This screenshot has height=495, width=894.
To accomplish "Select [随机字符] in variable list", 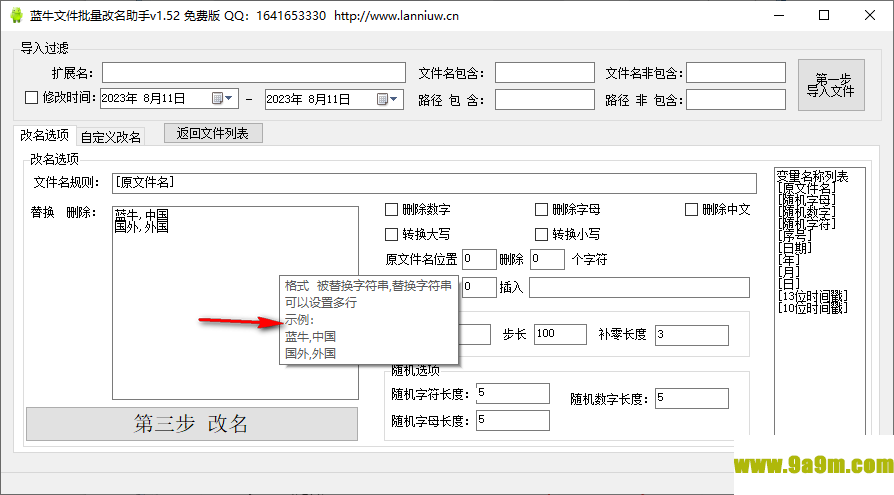I will 806,224.
